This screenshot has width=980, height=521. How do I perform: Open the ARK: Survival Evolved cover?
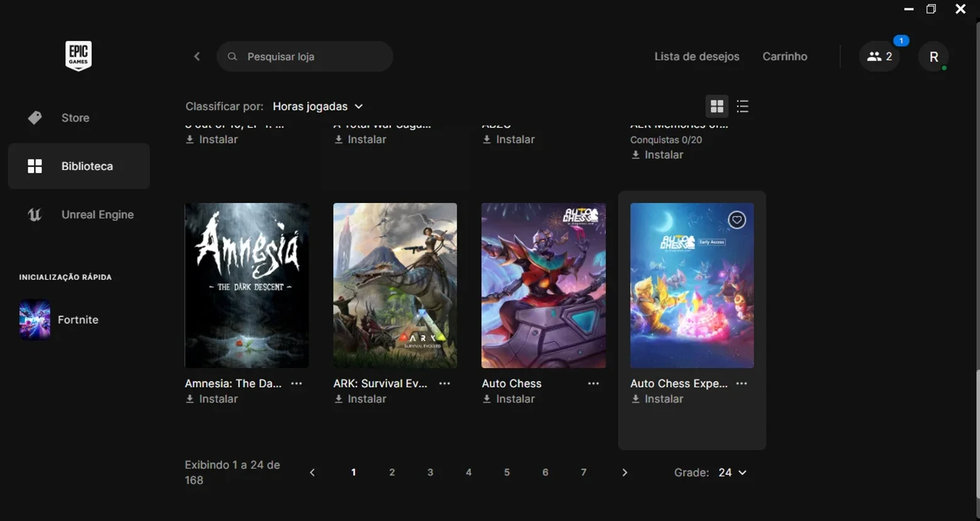[395, 285]
